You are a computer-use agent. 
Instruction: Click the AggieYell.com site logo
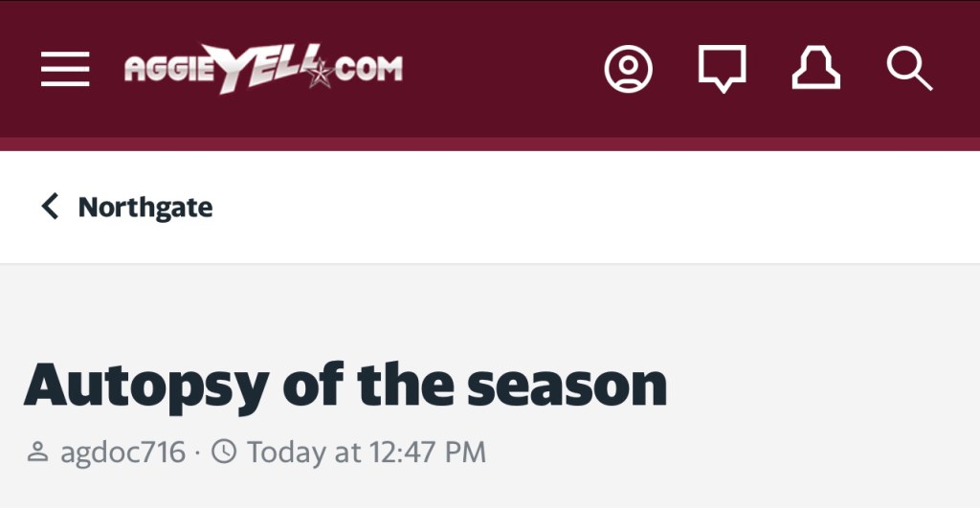[x=263, y=70]
